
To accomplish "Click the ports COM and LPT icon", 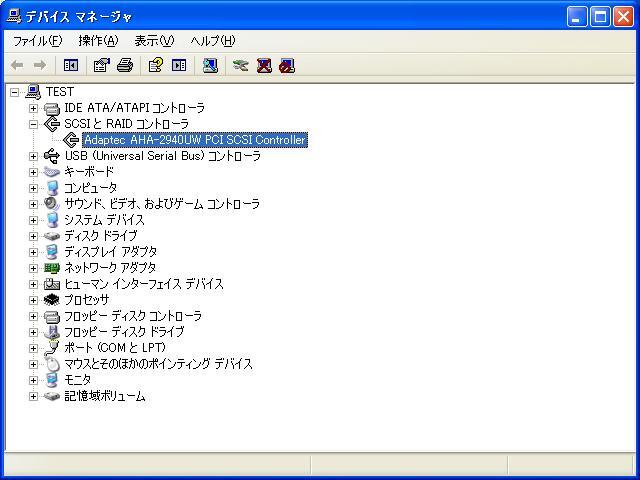I will tap(52, 348).
